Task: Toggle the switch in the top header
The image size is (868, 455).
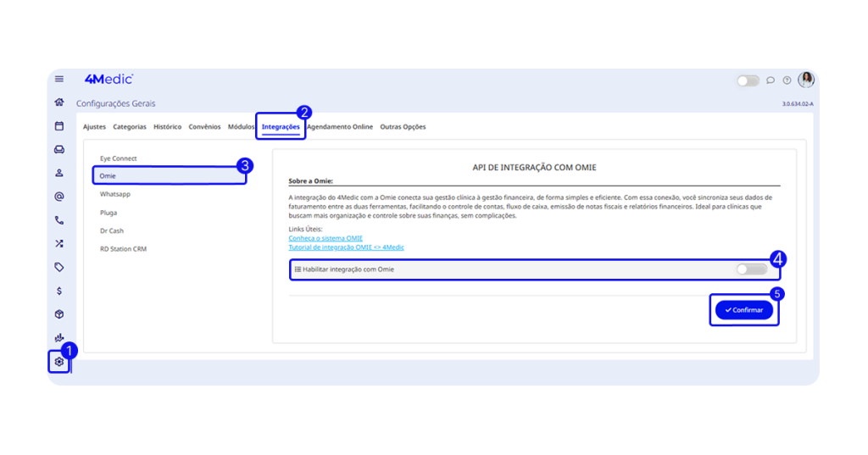Action: [748, 80]
